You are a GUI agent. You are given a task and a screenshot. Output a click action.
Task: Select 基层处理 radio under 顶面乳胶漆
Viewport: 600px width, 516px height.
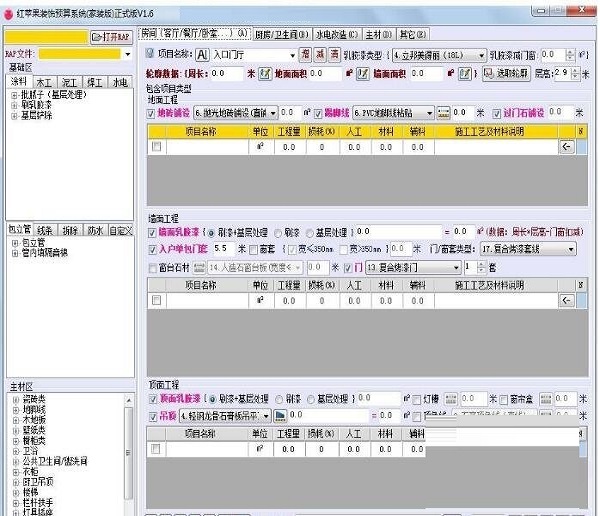[x=311, y=400]
